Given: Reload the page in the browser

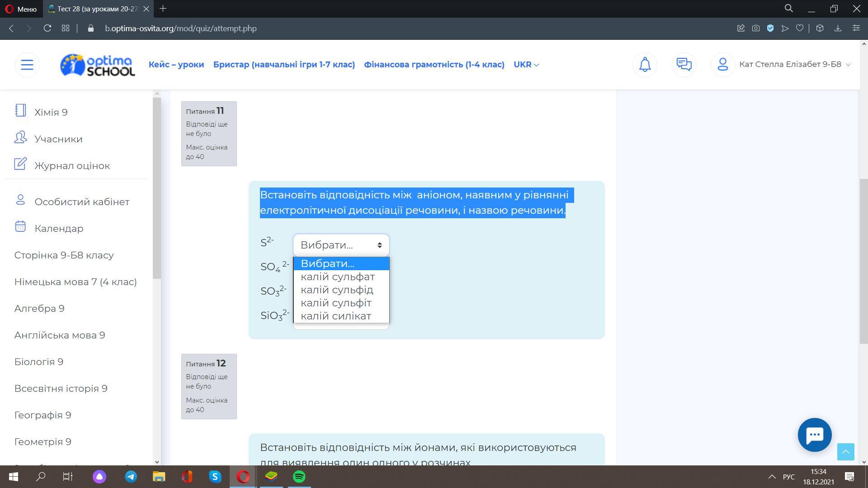Looking at the screenshot, I should [x=47, y=28].
